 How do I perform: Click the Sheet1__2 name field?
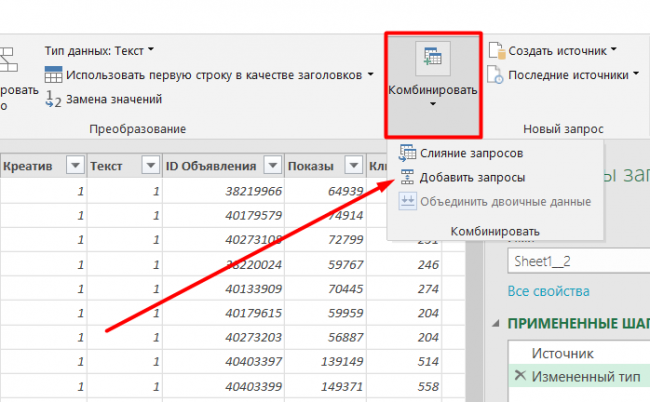click(x=575, y=259)
